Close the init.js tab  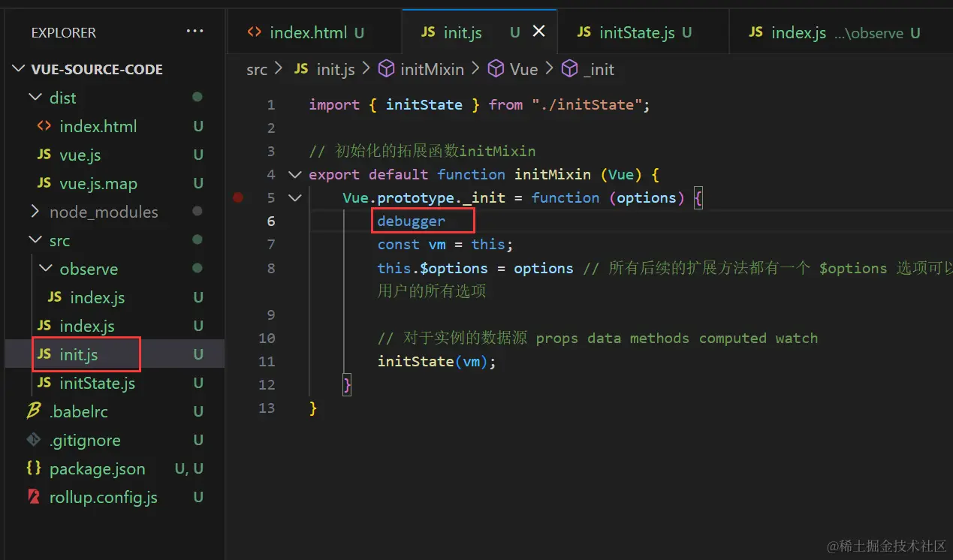coord(538,32)
